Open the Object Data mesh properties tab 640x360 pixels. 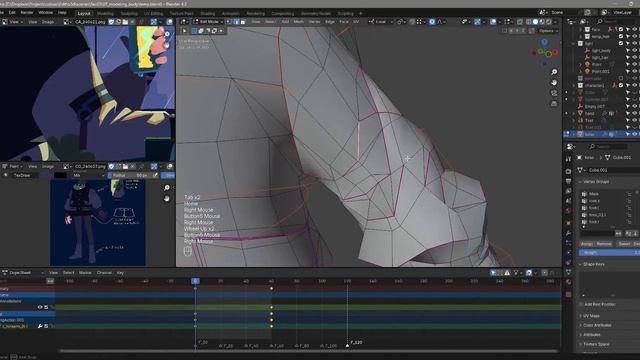569,271
